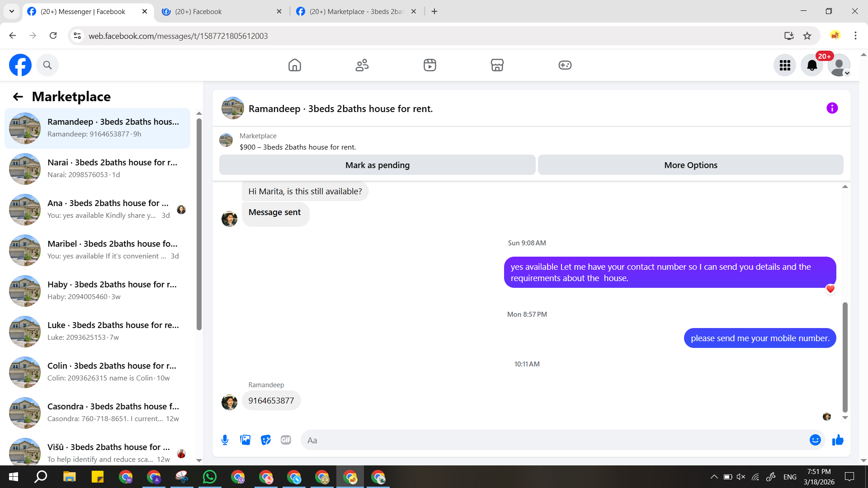Open Narai's Marketplace conversation
868x488 pixels.
click(97, 169)
